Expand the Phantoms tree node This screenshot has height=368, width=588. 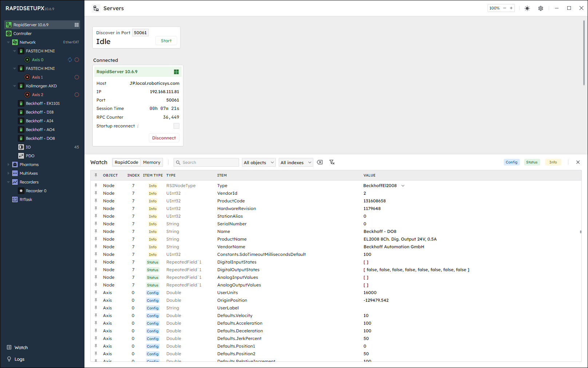click(9, 165)
